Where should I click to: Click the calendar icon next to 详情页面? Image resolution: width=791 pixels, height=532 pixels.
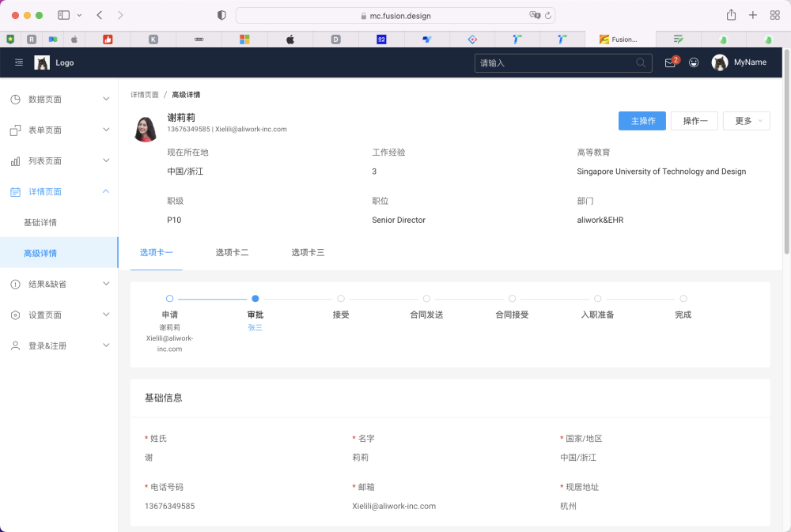(x=17, y=191)
